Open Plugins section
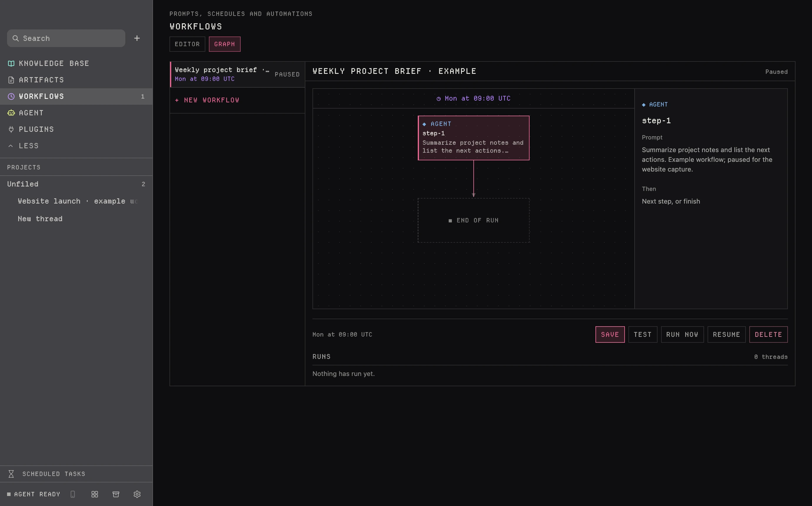This screenshot has height=506, width=812. [76, 129]
